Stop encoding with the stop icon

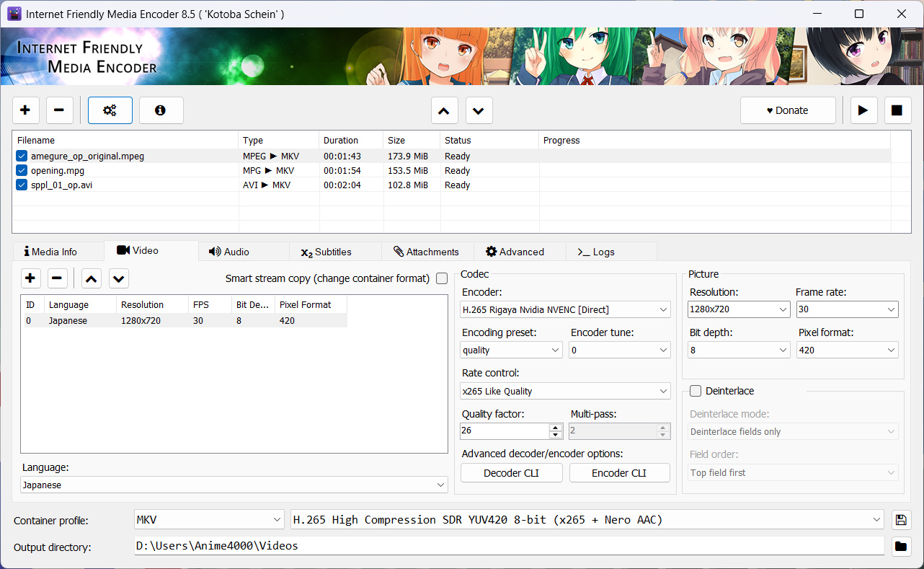click(x=897, y=110)
